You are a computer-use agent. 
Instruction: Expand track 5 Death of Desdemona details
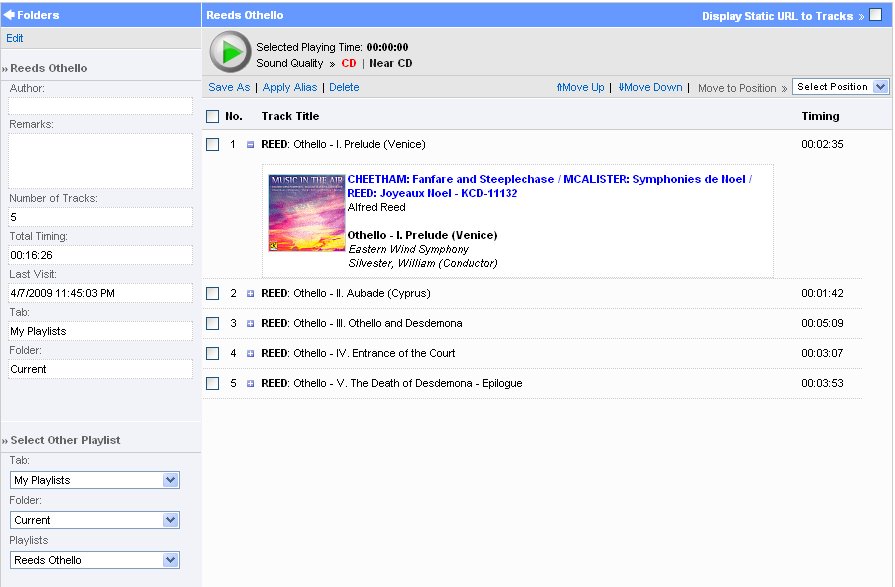[x=250, y=383]
